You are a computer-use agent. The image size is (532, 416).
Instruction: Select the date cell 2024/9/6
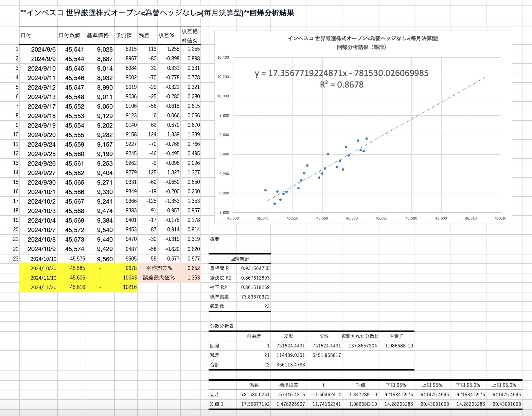pyautogui.click(x=43, y=49)
